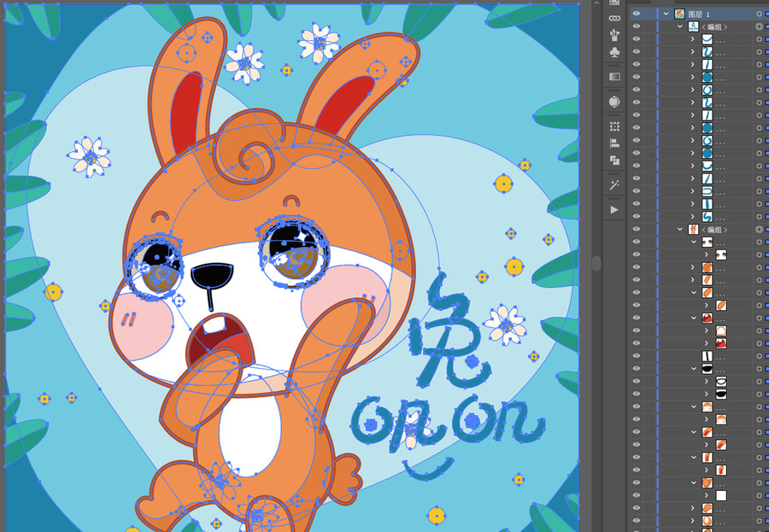Select the rabbit's white front tooth
The image size is (769, 532).
[214, 324]
